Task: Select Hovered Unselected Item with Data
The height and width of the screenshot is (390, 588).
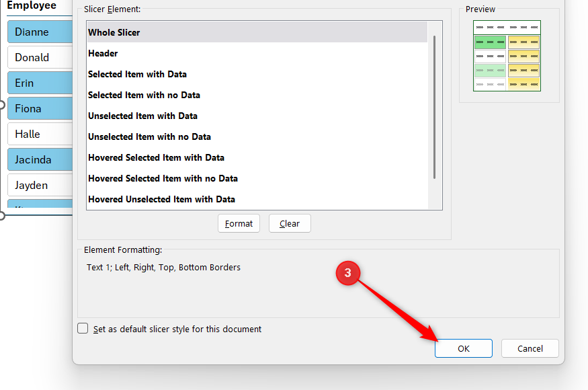Action: (x=257, y=199)
